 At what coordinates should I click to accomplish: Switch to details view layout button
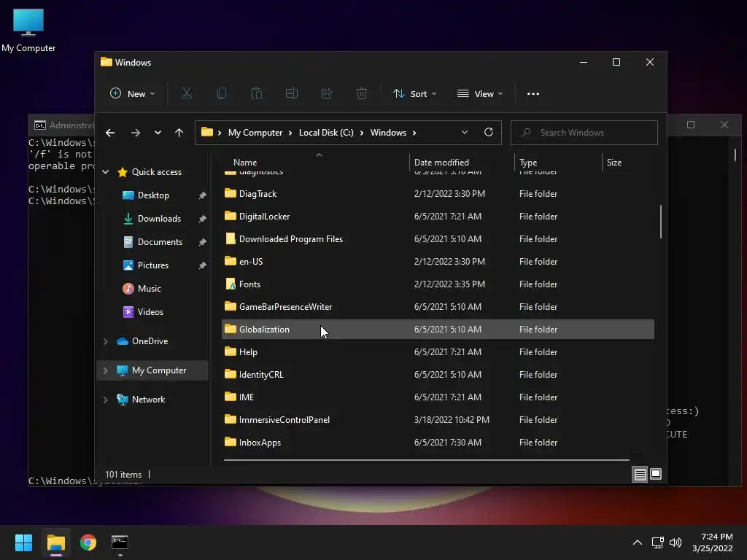pos(640,474)
